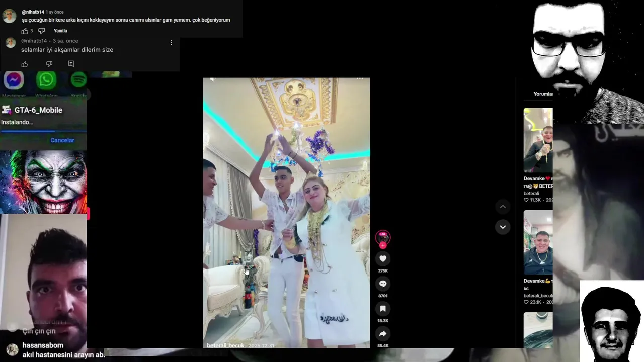Open the @nihatb14 username posted 3 sa. önce
This screenshot has height=362, width=644.
point(34,41)
